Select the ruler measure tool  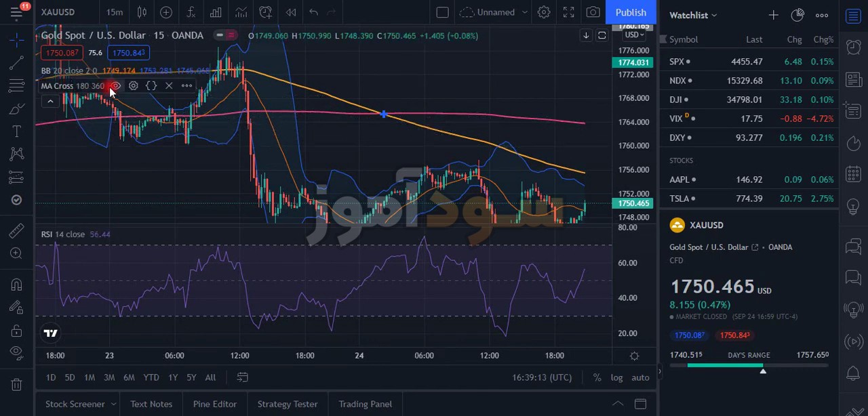coord(17,230)
